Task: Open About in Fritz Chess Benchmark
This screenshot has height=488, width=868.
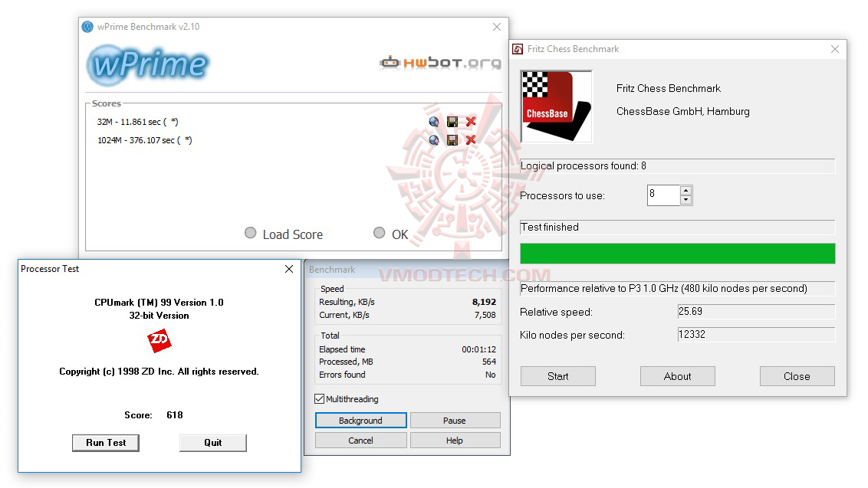Action: point(678,376)
